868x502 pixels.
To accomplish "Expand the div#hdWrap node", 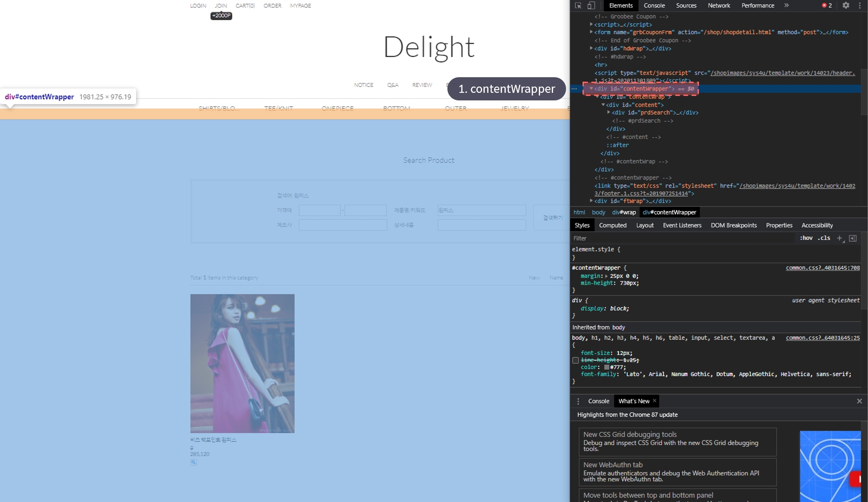I will point(591,48).
